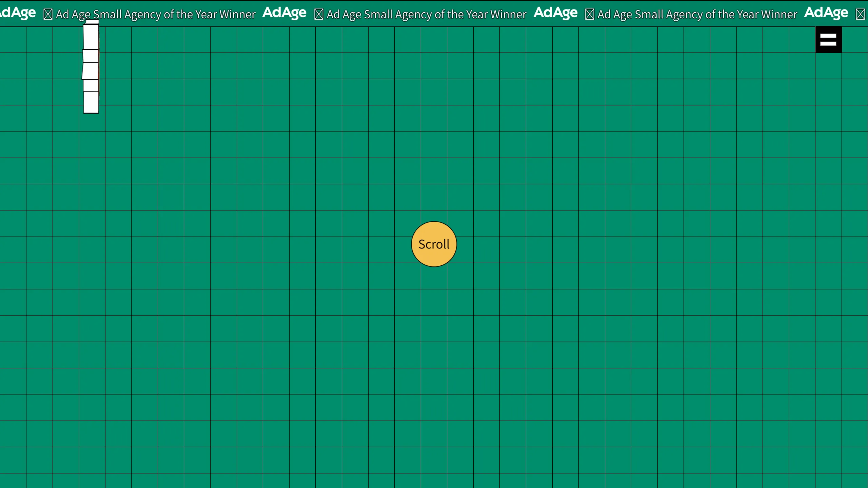Open the hamburger menu icon
The height and width of the screenshot is (488, 868).
(x=828, y=40)
